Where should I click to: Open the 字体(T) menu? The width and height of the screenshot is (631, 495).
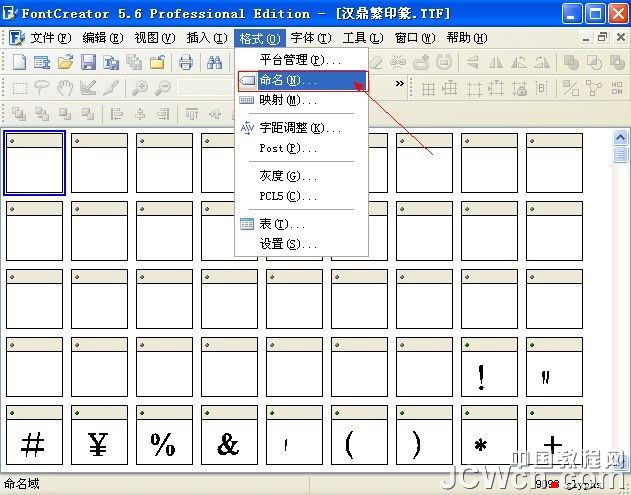(x=311, y=38)
